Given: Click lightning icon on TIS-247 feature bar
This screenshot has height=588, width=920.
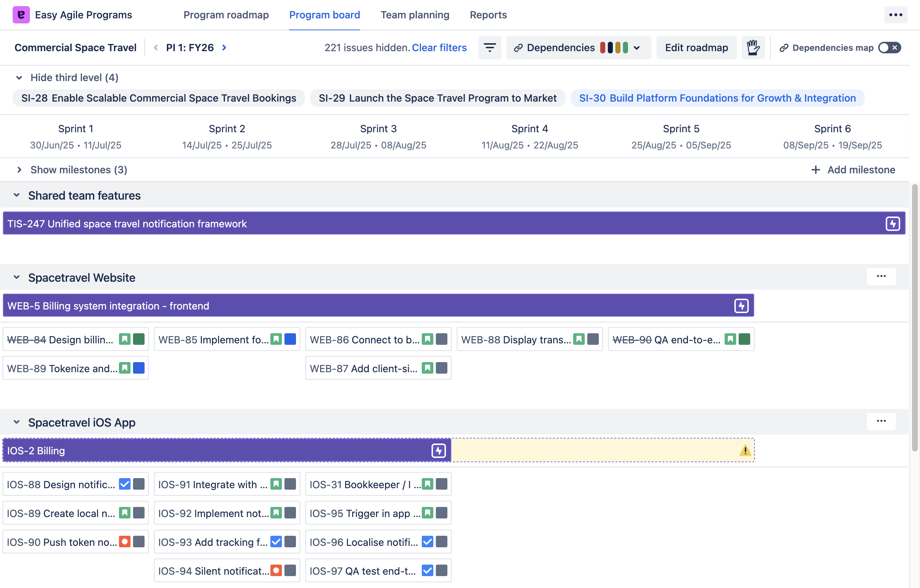Looking at the screenshot, I should click(893, 224).
